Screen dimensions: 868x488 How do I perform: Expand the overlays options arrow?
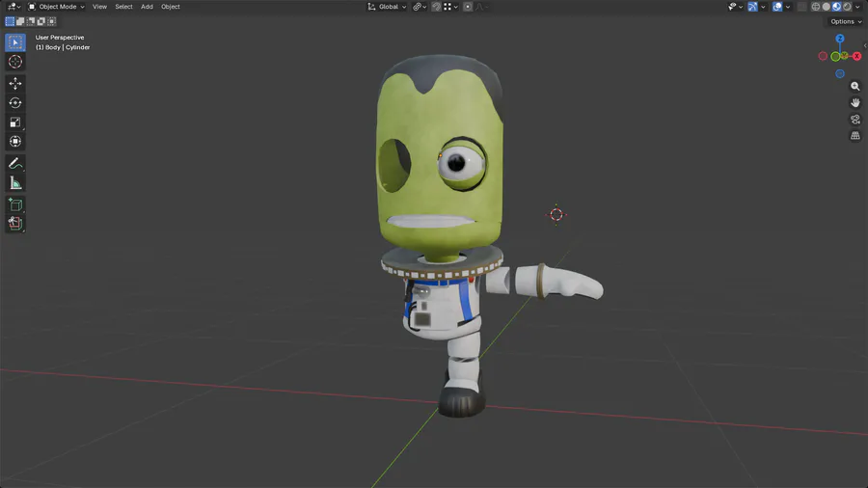pyautogui.click(x=788, y=7)
